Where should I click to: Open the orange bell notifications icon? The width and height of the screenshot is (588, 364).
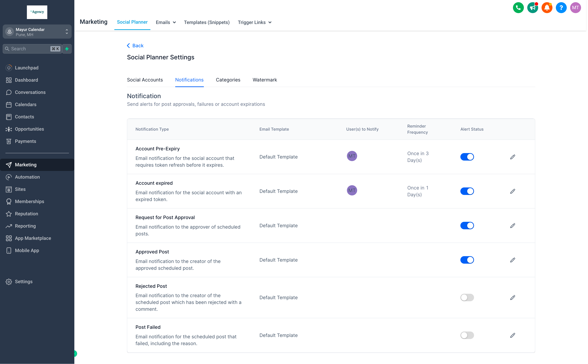coord(547,8)
